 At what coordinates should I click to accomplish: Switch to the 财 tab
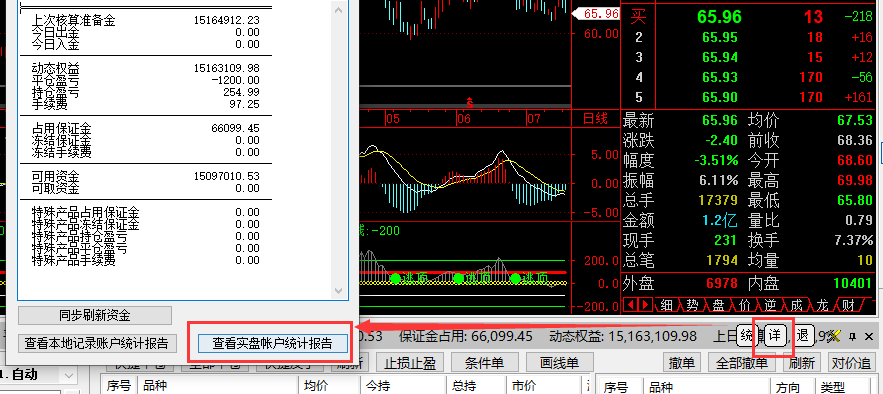tap(848, 306)
